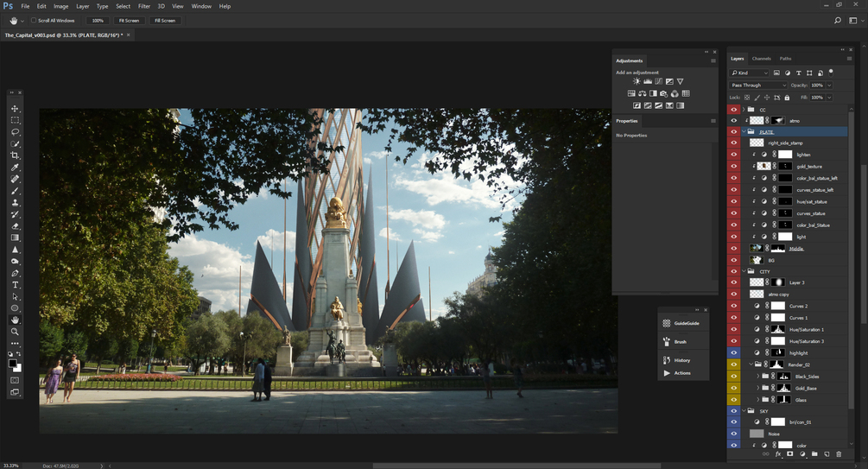Open the 3D menu
Image resolution: width=868 pixels, height=469 pixels.
pyautogui.click(x=162, y=6)
